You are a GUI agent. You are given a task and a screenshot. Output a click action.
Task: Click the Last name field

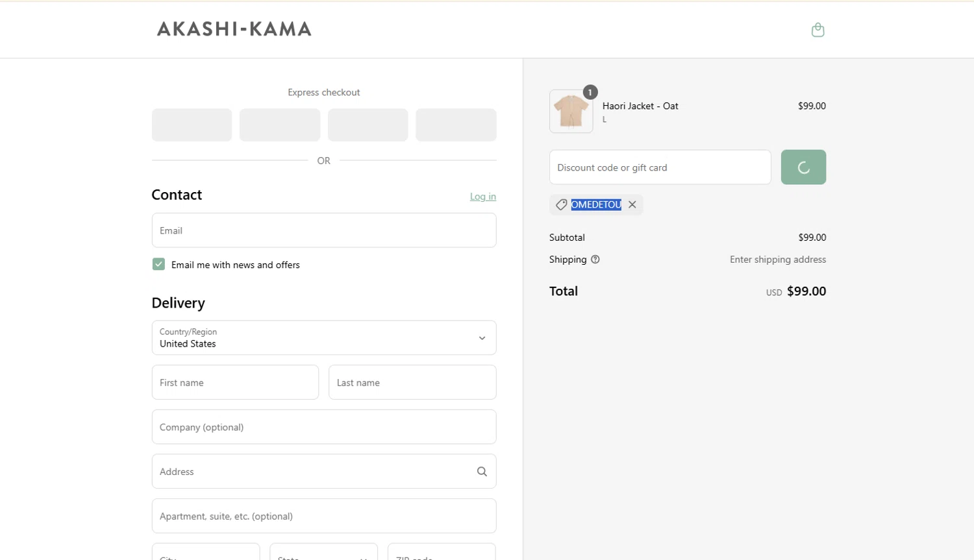point(412,382)
